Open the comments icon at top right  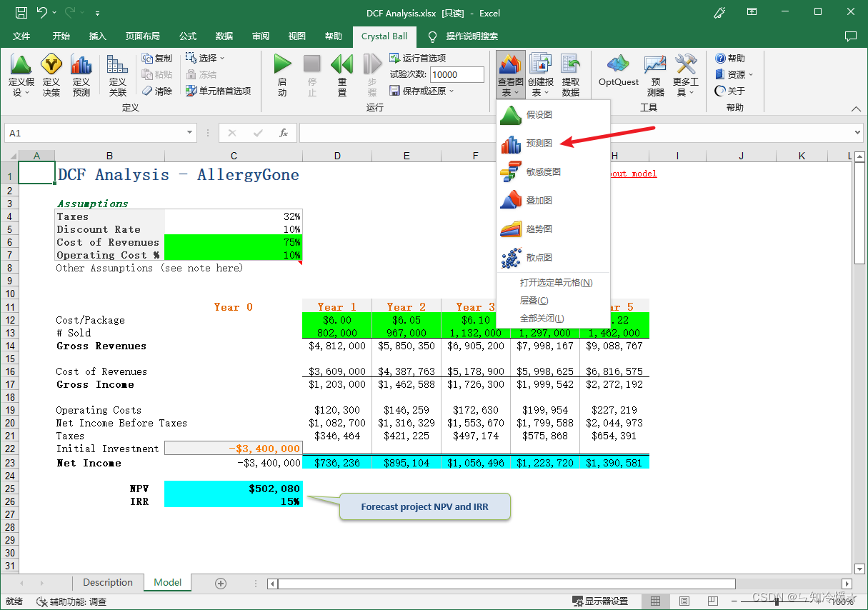click(x=850, y=36)
